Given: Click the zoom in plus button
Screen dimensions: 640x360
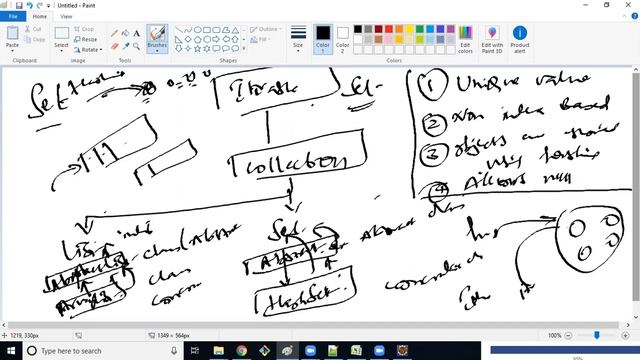Looking at the screenshot, I should [x=625, y=336].
